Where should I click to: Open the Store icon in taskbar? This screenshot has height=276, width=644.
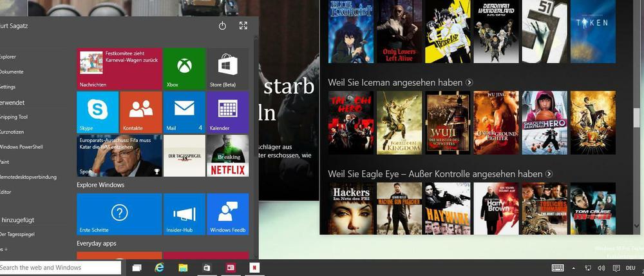[x=207, y=268]
